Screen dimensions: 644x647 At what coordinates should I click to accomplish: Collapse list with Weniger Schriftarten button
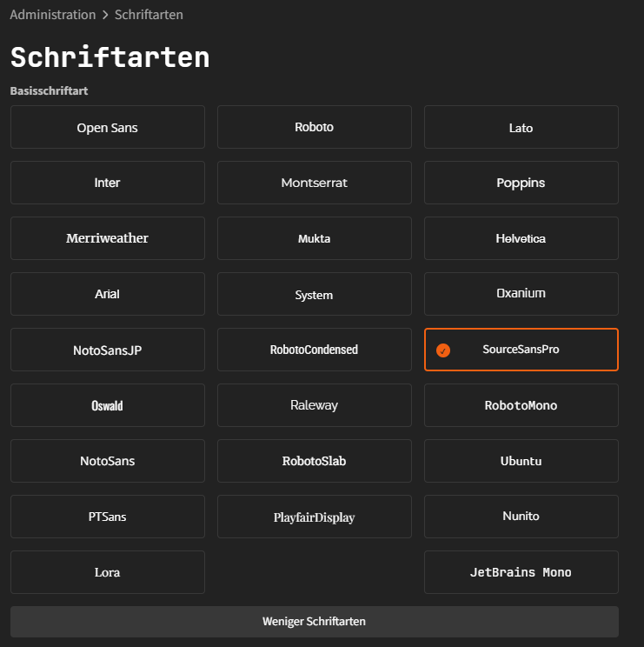(x=314, y=622)
